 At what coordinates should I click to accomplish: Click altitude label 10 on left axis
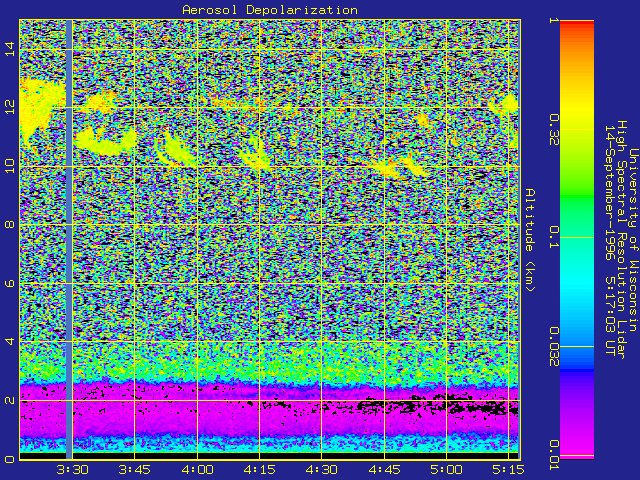pos(10,166)
